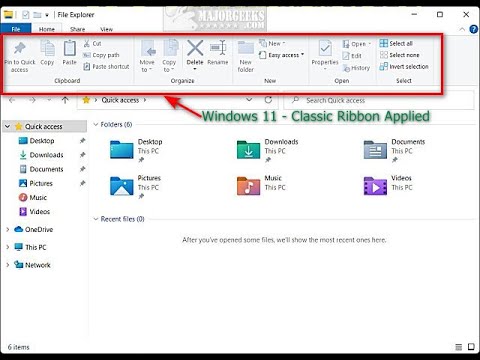Image resolution: width=480 pixels, height=360 pixels.
Task: Select Documents in the navigation pane
Action: coord(46,169)
